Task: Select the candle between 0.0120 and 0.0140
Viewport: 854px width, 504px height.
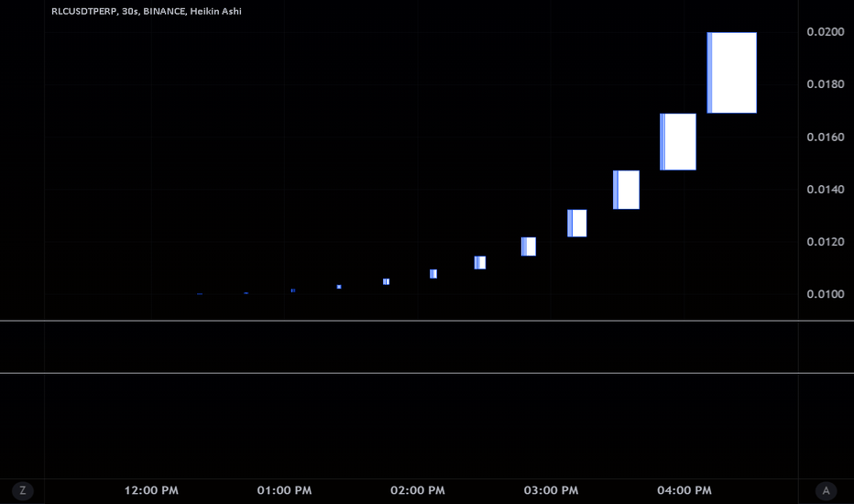Action: click(x=577, y=224)
